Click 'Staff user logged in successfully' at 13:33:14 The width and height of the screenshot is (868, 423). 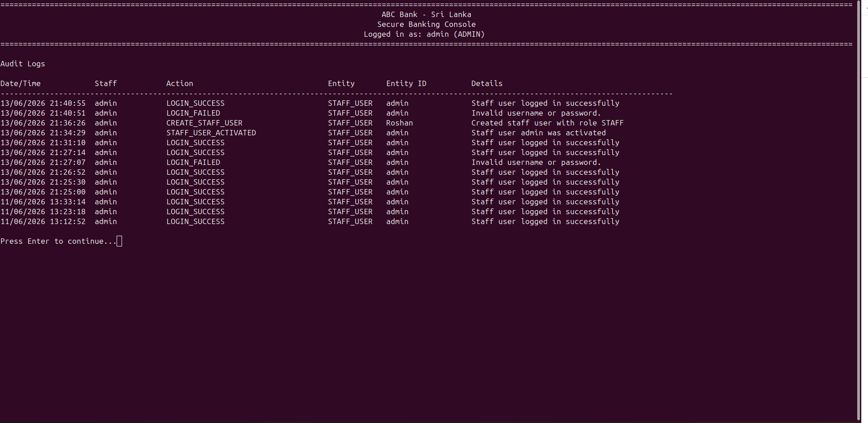coord(545,202)
